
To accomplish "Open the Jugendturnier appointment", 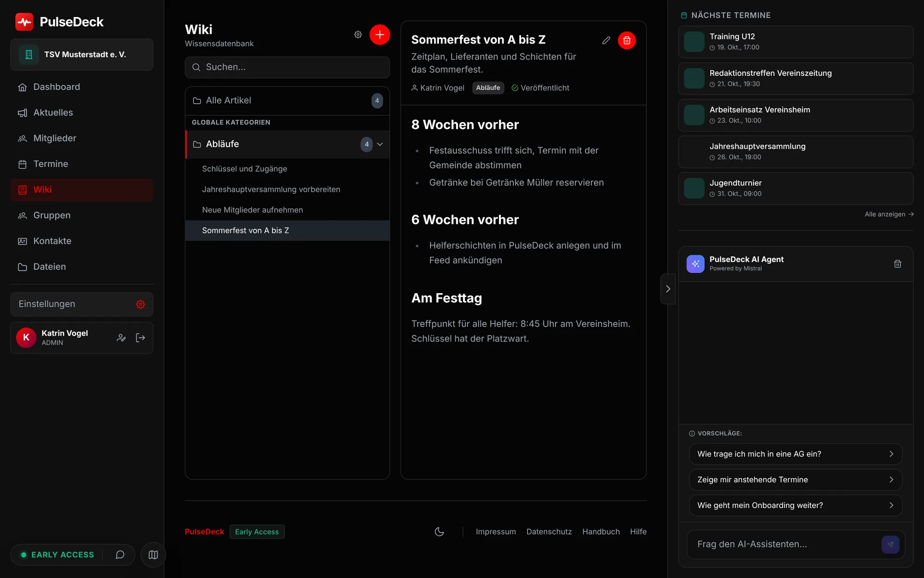I will pyautogui.click(x=796, y=188).
